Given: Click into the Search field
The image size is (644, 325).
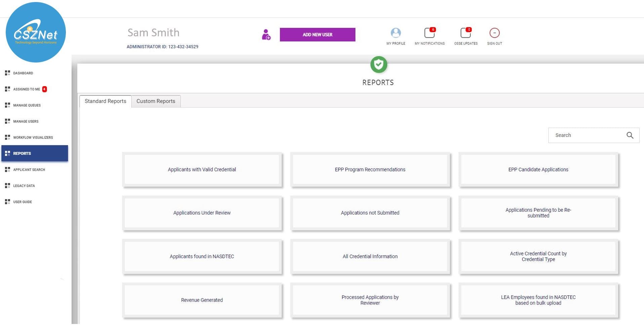Looking at the screenshot, I should pyautogui.click(x=594, y=135).
